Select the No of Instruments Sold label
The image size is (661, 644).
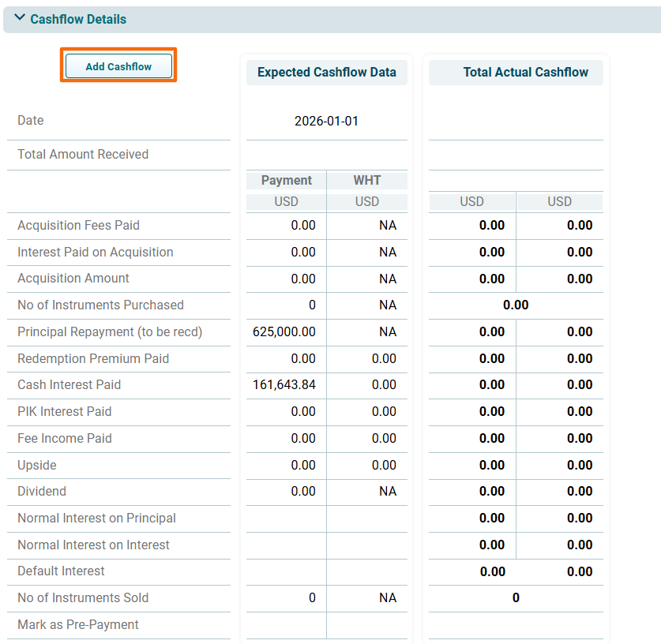point(83,598)
